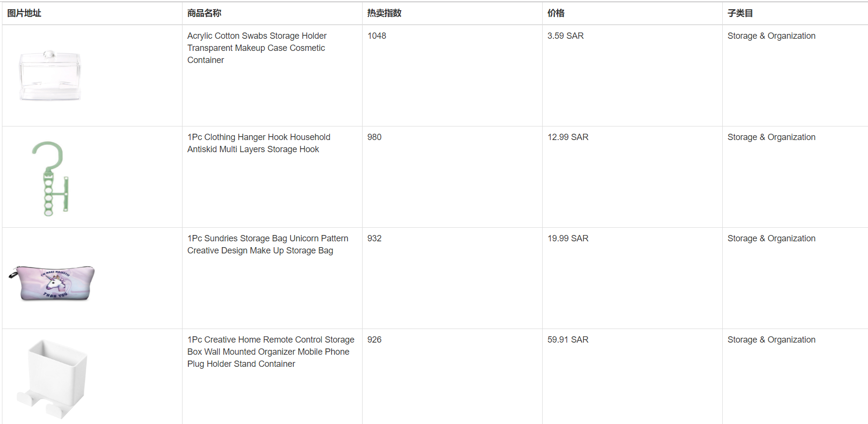The width and height of the screenshot is (868, 424).
Task: Click the 19.99 SAR price cell
Action: click(568, 238)
